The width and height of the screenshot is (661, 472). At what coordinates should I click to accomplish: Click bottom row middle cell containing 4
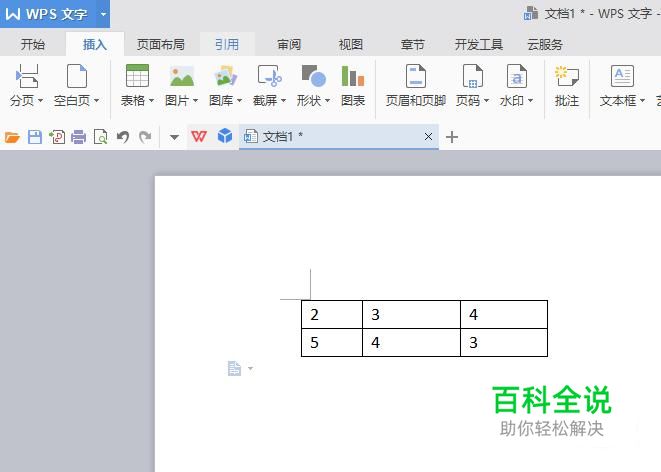411,343
